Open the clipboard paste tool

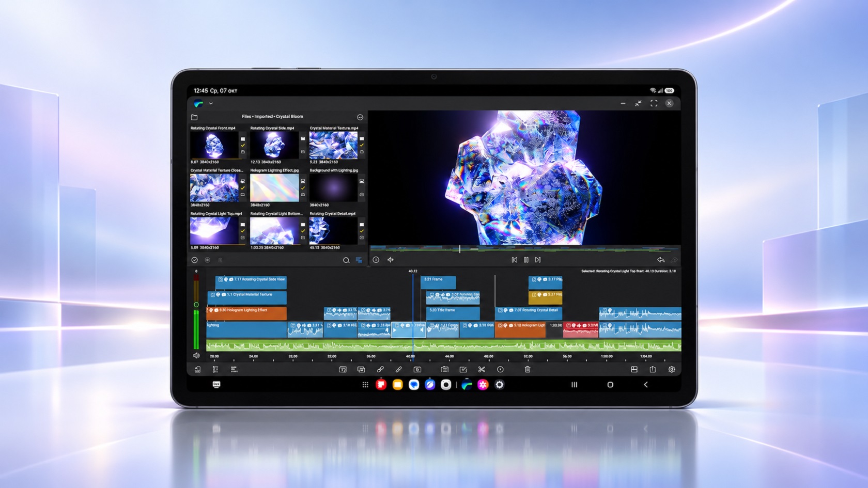[444, 369]
